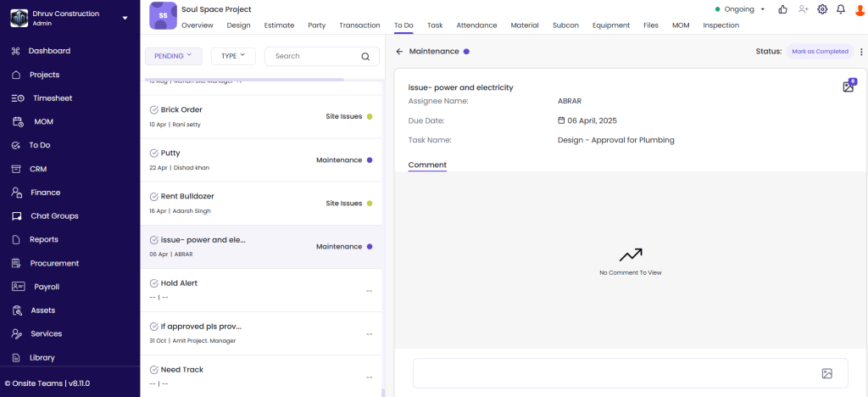The image size is (868, 397).
Task: Open the image attachments icon with badge
Action: click(x=848, y=87)
